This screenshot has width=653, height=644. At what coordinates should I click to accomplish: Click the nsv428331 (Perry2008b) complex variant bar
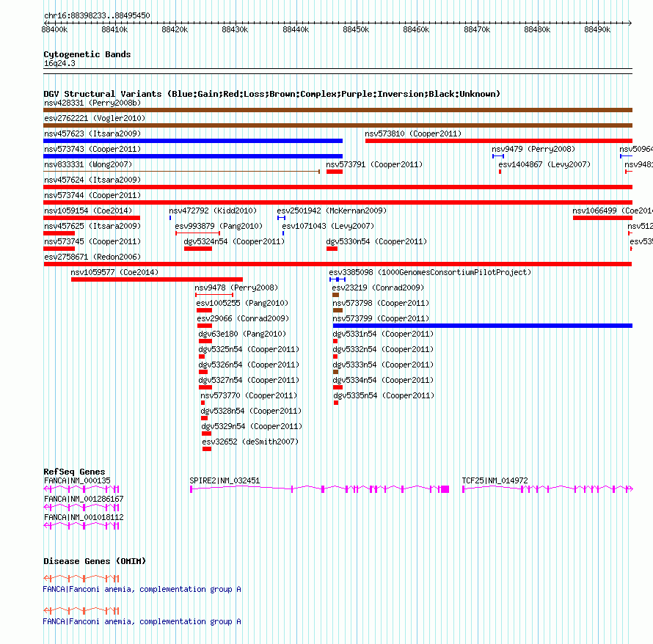[x=338, y=110]
